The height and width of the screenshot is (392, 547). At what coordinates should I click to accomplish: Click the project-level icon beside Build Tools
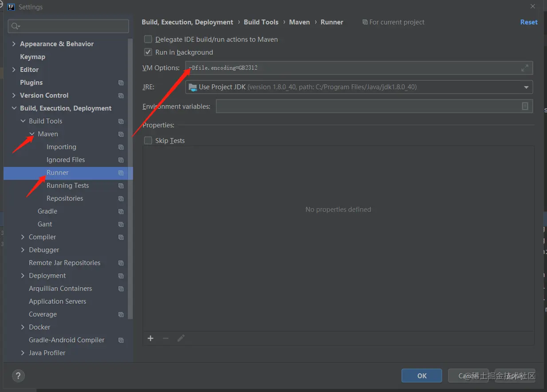pyautogui.click(x=121, y=121)
